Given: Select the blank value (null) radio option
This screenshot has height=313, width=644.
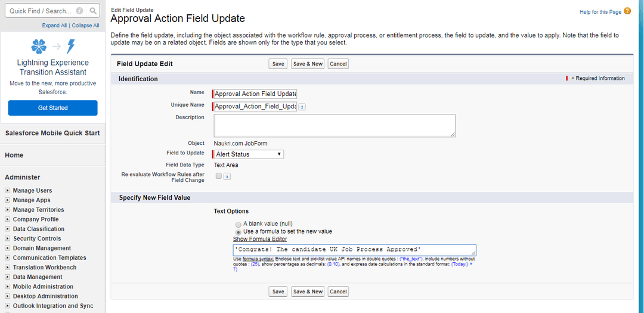Looking at the screenshot, I should [239, 224].
